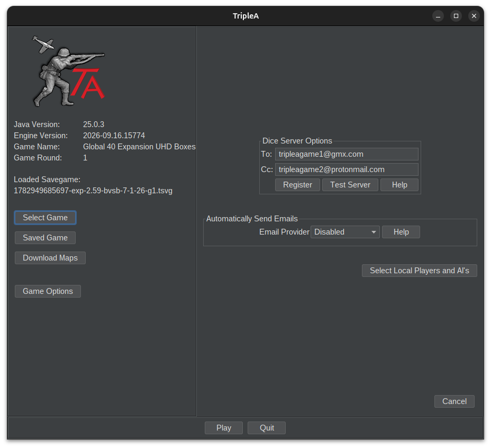Open Help next to Email Provider
491x448 pixels.
coord(401,232)
